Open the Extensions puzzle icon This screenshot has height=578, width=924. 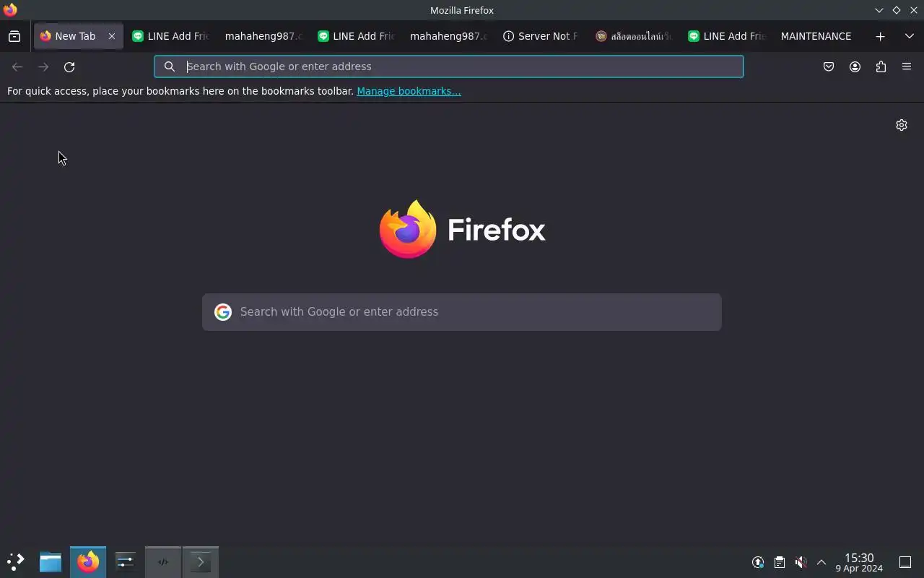881,66
